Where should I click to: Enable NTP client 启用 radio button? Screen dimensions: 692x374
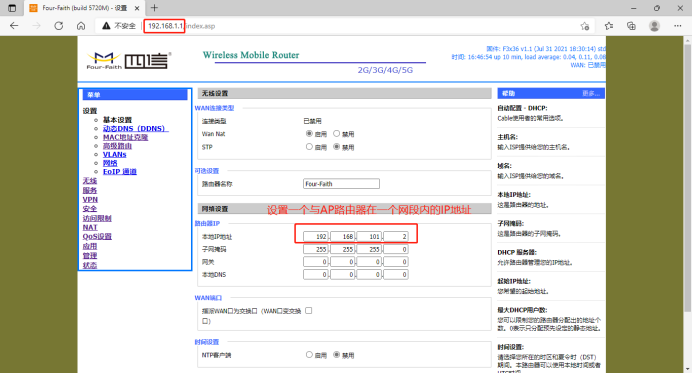tap(309, 355)
